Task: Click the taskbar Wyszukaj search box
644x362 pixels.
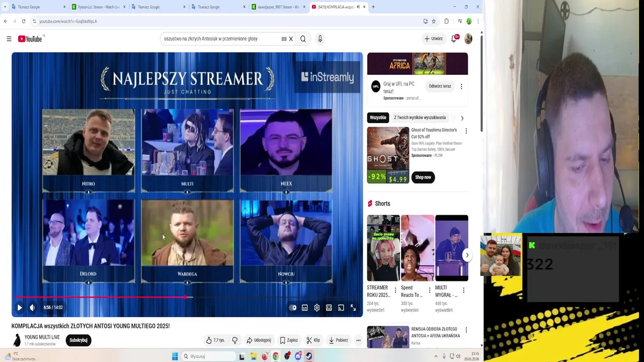Action: point(209,356)
